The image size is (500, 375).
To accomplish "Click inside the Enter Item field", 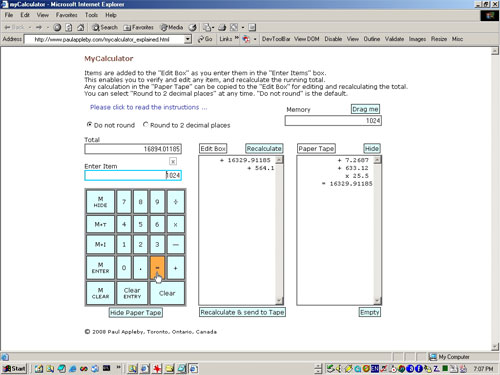I will click(133, 175).
